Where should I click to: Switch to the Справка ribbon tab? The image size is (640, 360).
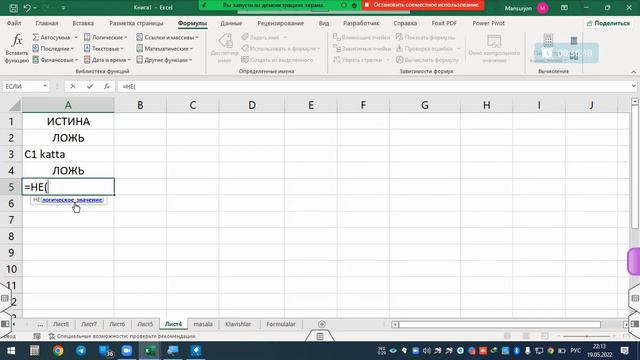[405, 23]
